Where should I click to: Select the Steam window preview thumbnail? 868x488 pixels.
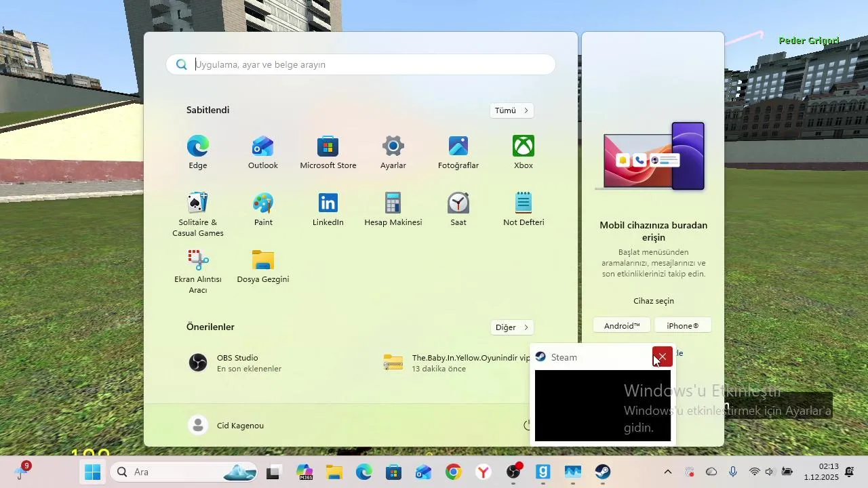click(603, 405)
